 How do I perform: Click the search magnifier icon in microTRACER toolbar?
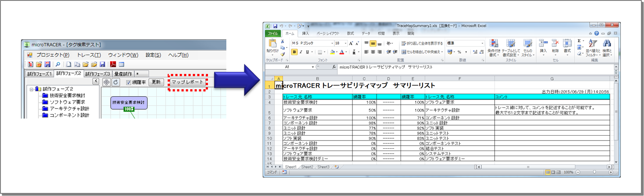pos(58,64)
